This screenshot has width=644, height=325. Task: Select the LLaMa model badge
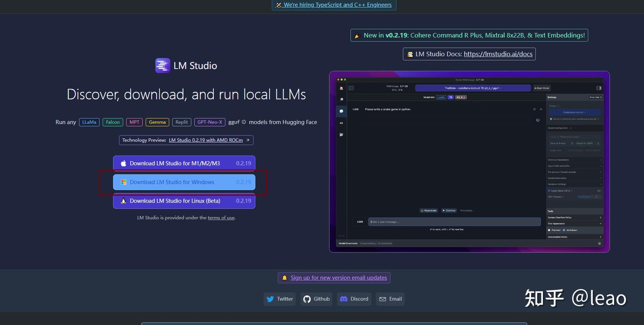point(89,122)
